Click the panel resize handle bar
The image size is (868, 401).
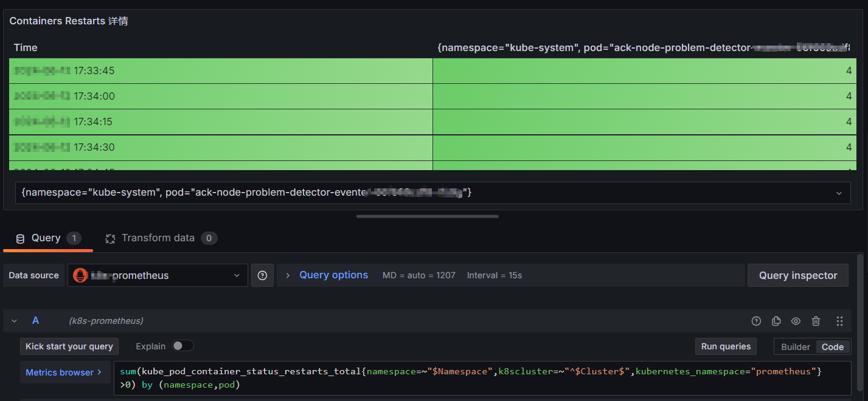click(x=427, y=216)
